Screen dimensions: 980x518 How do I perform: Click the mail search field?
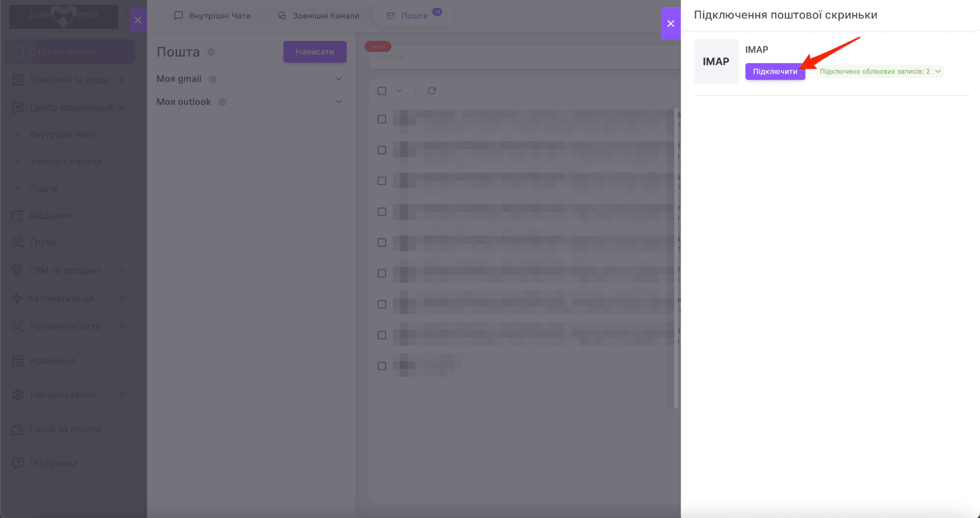[x=524, y=57]
